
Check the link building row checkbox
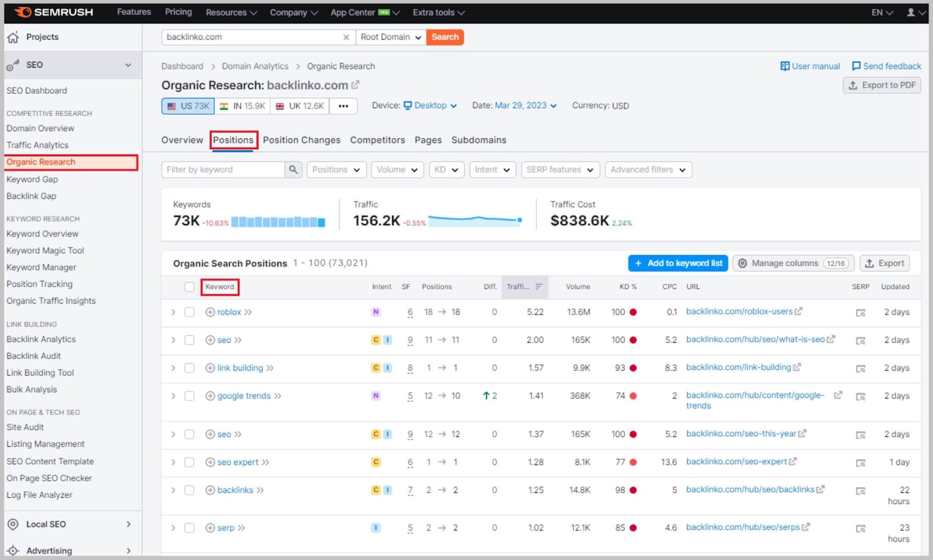(x=189, y=368)
